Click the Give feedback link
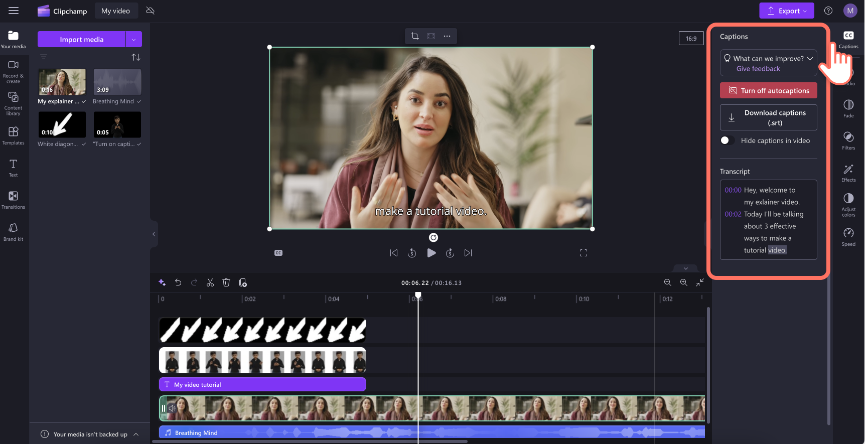Screen dimensions: 868x444 [x=758, y=69]
